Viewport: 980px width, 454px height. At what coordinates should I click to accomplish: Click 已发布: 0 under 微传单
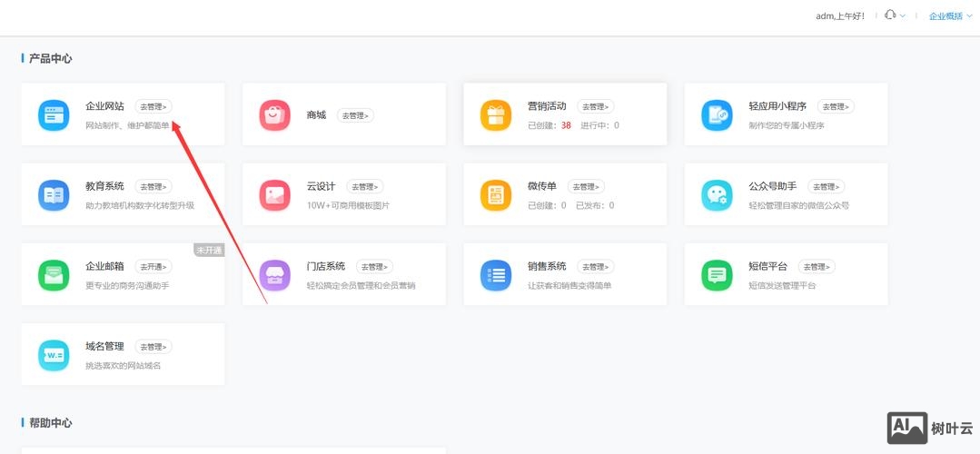tap(595, 205)
